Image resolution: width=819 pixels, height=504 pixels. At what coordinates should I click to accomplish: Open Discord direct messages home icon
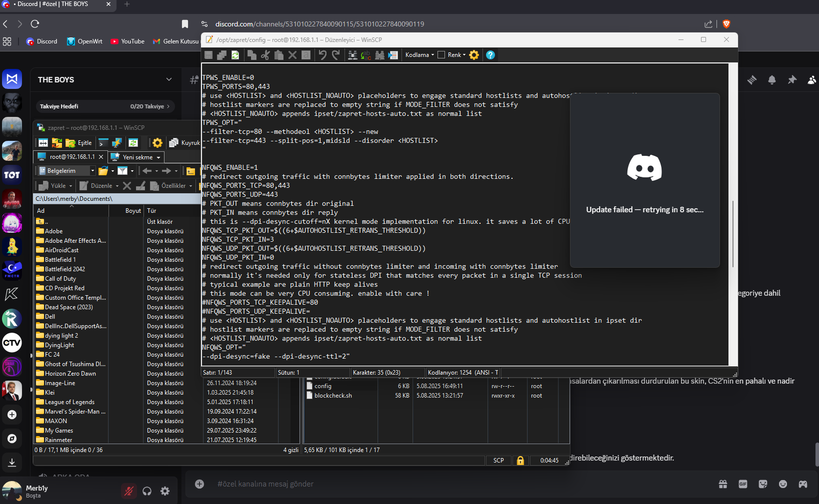[12, 79]
